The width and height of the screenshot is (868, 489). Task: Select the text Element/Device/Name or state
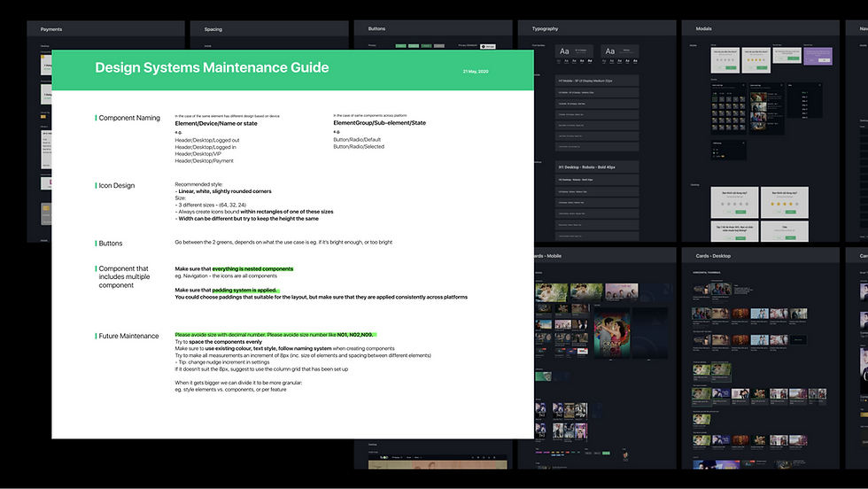(216, 123)
